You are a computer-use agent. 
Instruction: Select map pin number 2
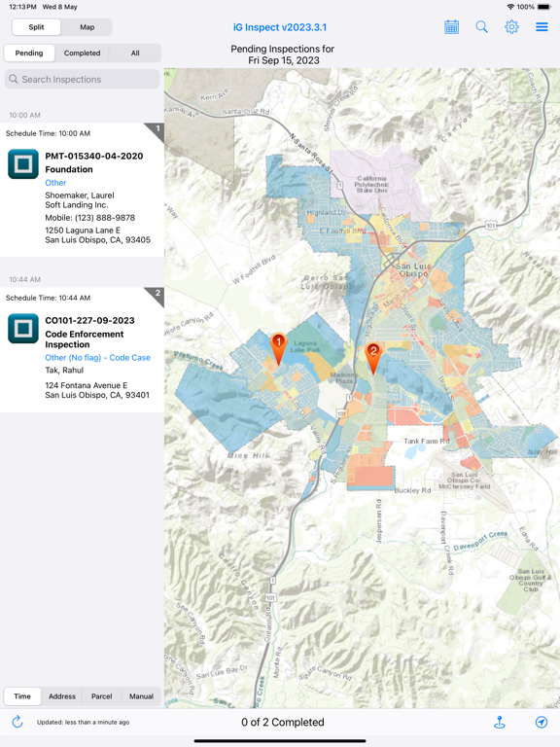[373, 358]
